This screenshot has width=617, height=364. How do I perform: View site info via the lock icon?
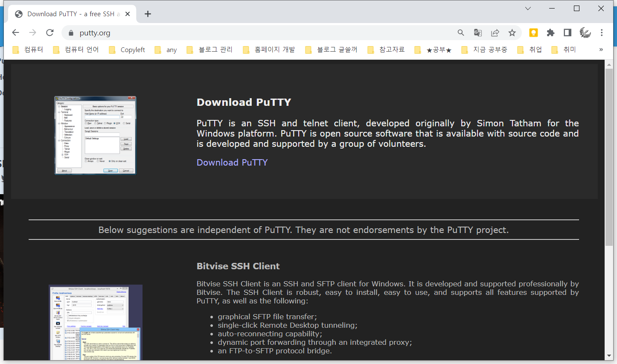point(71,33)
